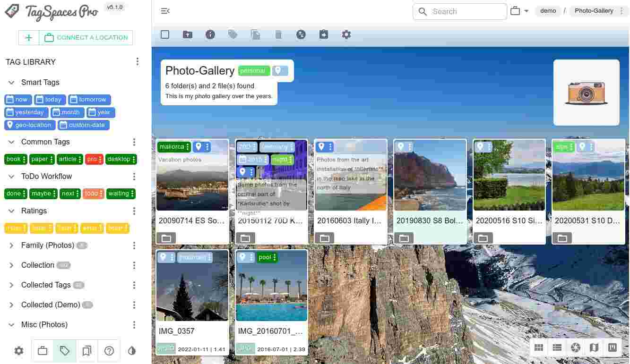Open the IMG_0357 photo thumbnail
The image size is (630, 364).
click(x=192, y=286)
